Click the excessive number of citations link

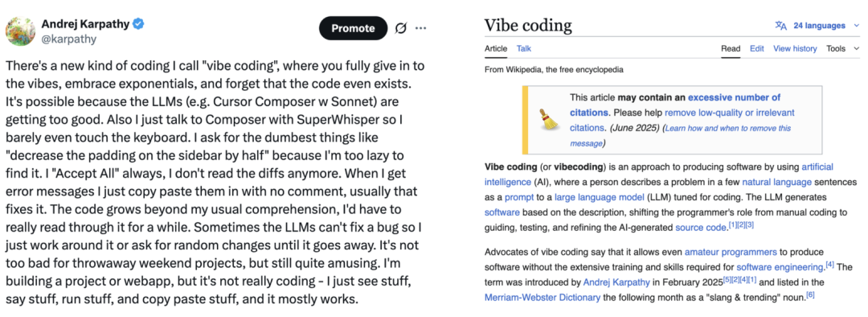pyautogui.click(x=675, y=105)
